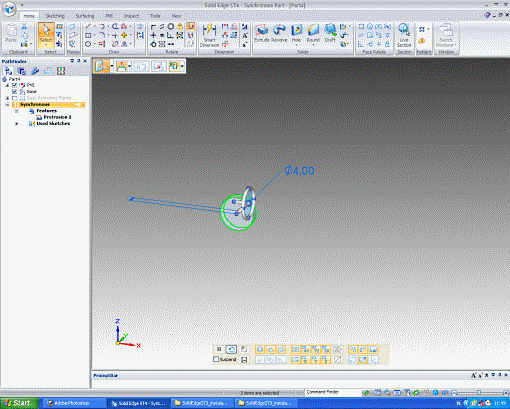The height and width of the screenshot is (409, 510).
Task: Switch to the Tools tab
Action: (x=155, y=16)
